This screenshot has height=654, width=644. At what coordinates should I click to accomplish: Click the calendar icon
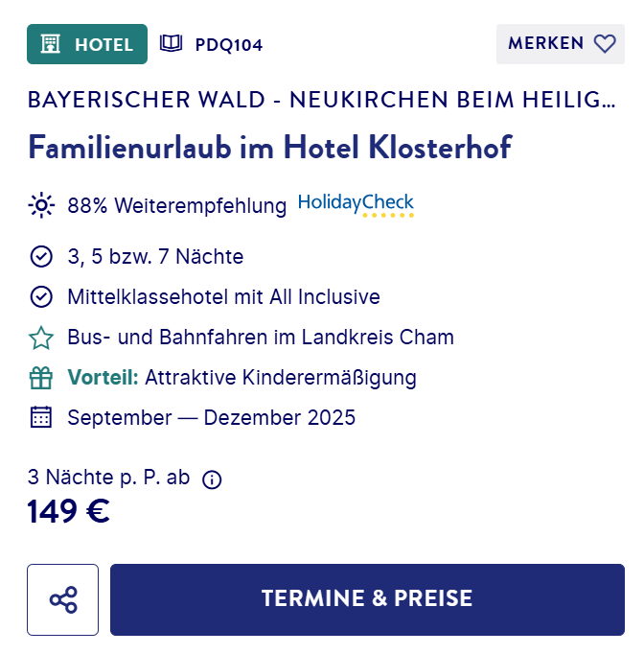point(41,417)
